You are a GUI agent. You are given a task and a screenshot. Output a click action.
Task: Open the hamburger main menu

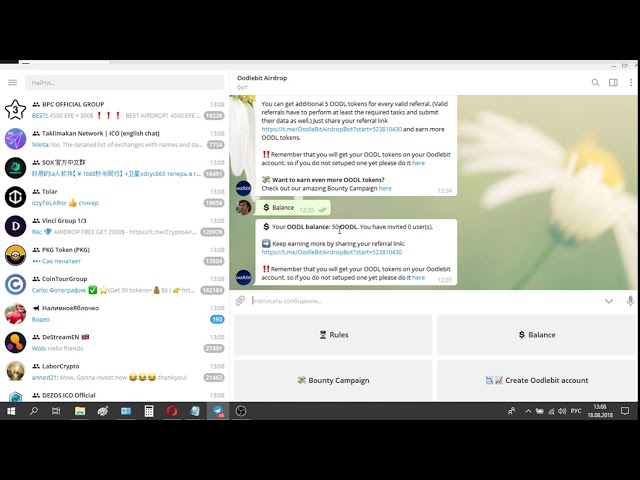pyautogui.click(x=13, y=82)
